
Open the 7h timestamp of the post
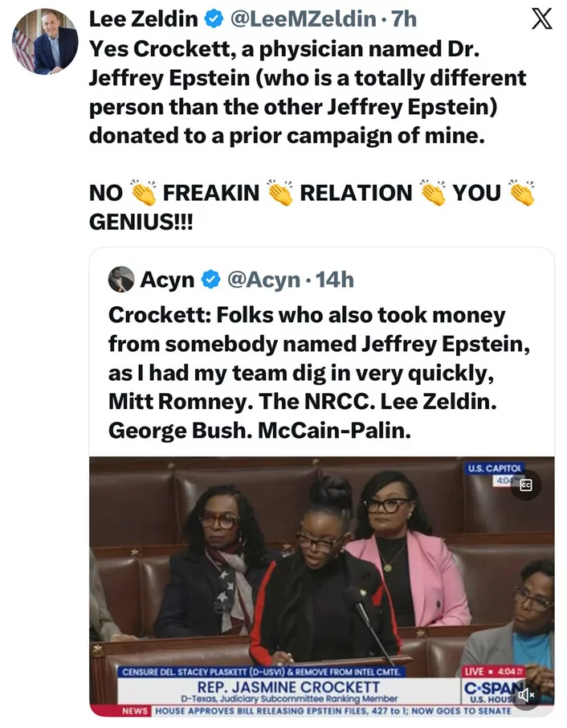coord(404,18)
